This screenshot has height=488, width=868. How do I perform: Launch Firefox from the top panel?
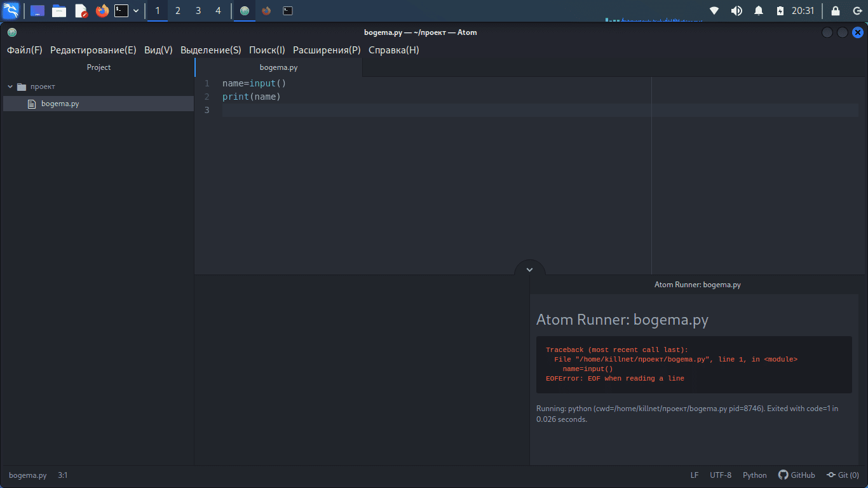[x=102, y=11]
